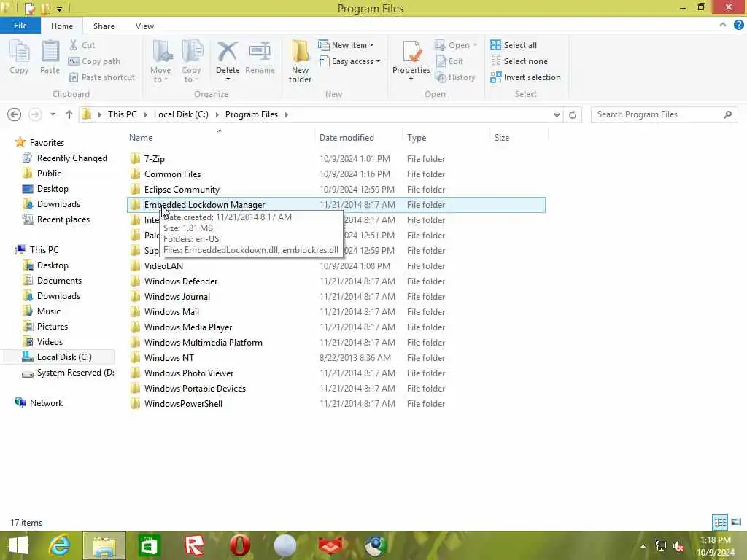Open the Windows Store taskbar icon
Screen dimensions: 747x560
tap(149, 545)
